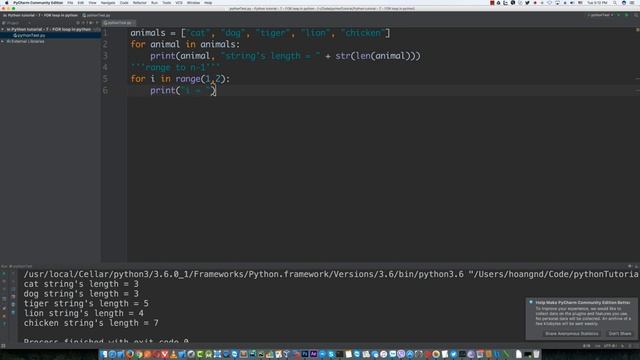640x360 pixels.
Task: Open the pythonTest run configuration dropdown
Action: pyautogui.click(x=600, y=15)
